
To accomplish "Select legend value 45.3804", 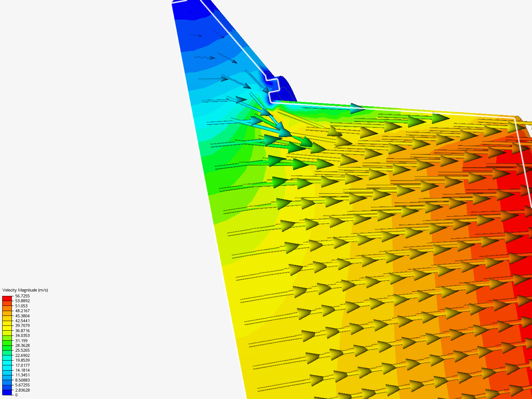I will coord(22,316).
